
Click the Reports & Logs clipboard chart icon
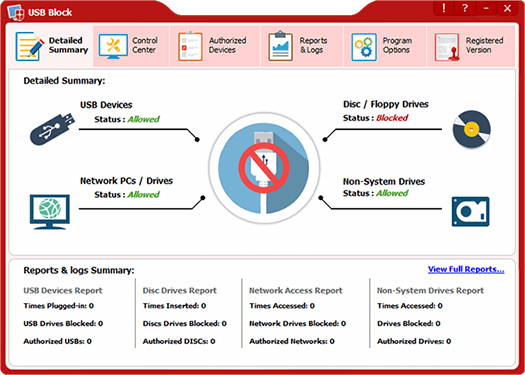click(281, 46)
